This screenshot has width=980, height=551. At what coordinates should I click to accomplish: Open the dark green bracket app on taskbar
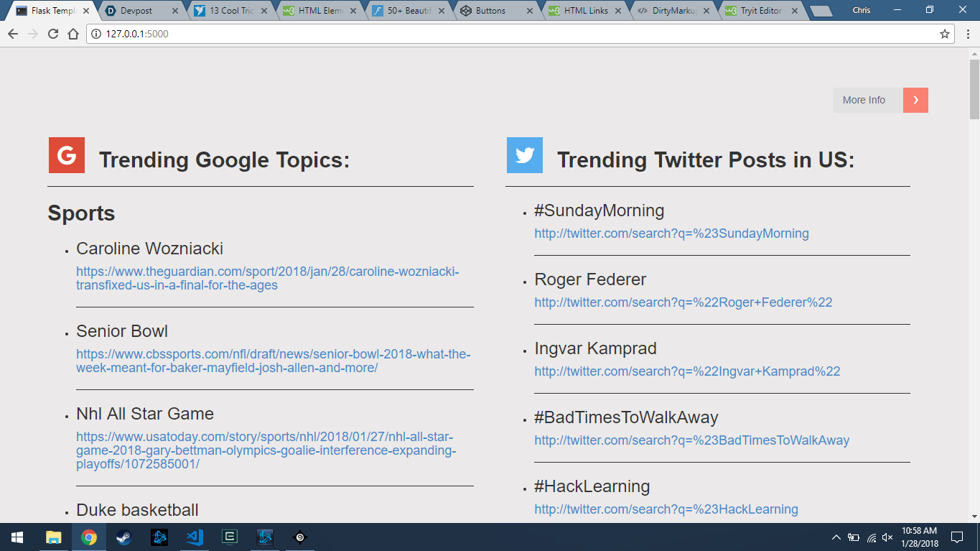pyautogui.click(x=230, y=537)
